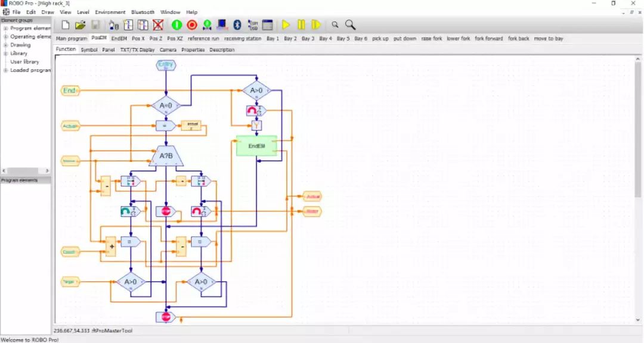The height and width of the screenshot is (343, 644).
Task: Start debug mode with yellow play icon
Action: tap(286, 25)
